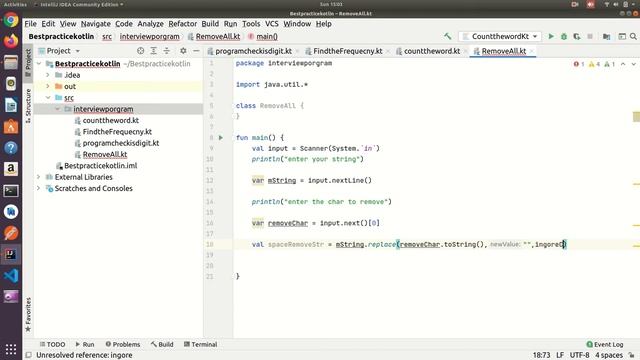Open Amazon launcher in dock
Image resolution: width=640 pixels, height=360 pixels.
coord(11,169)
